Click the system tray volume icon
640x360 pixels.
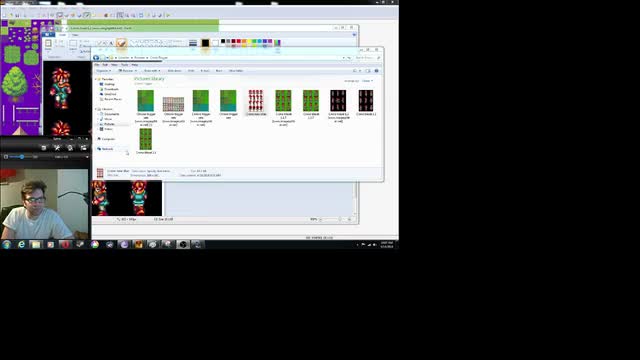pos(374,245)
